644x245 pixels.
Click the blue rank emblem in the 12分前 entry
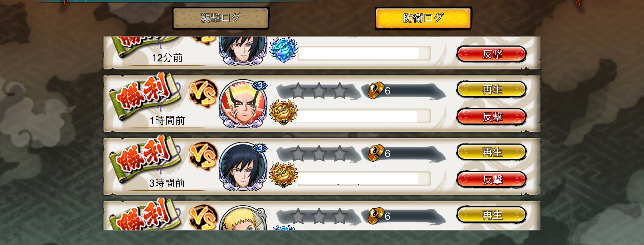coord(283,50)
